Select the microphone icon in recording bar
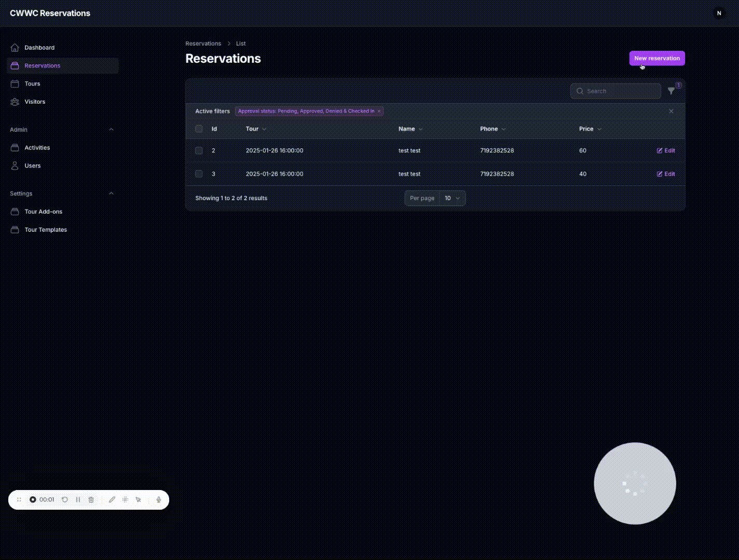The image size is (739, 560). click(x=159, y=499)
